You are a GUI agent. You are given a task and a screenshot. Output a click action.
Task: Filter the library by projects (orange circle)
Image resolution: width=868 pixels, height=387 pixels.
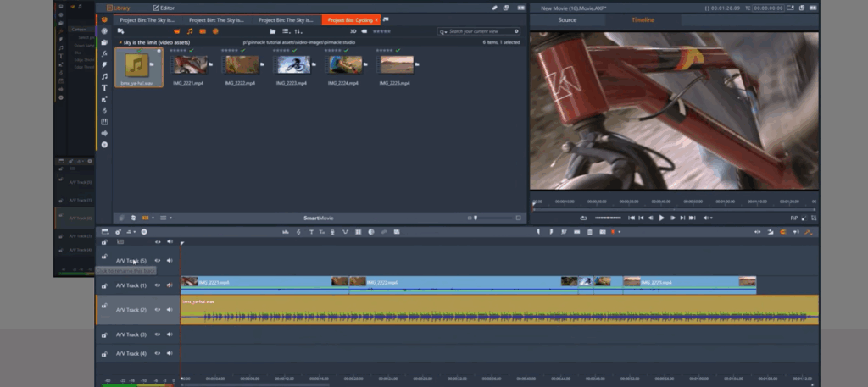[215, 31]
